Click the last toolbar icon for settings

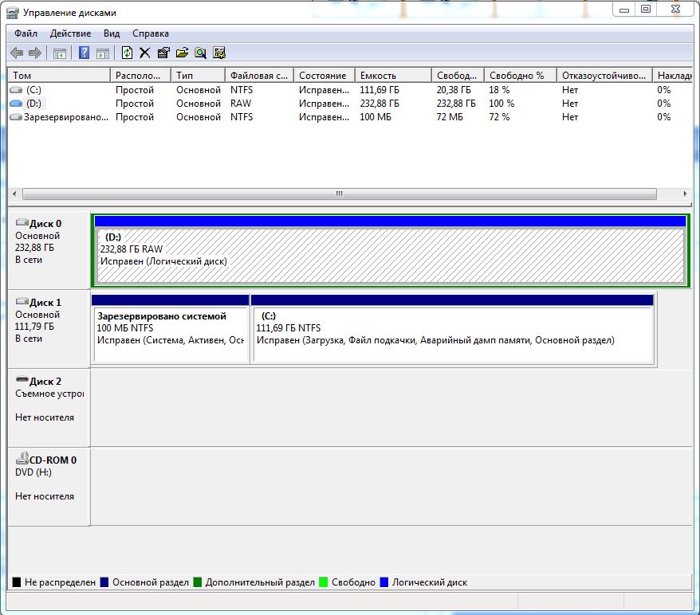219,53
